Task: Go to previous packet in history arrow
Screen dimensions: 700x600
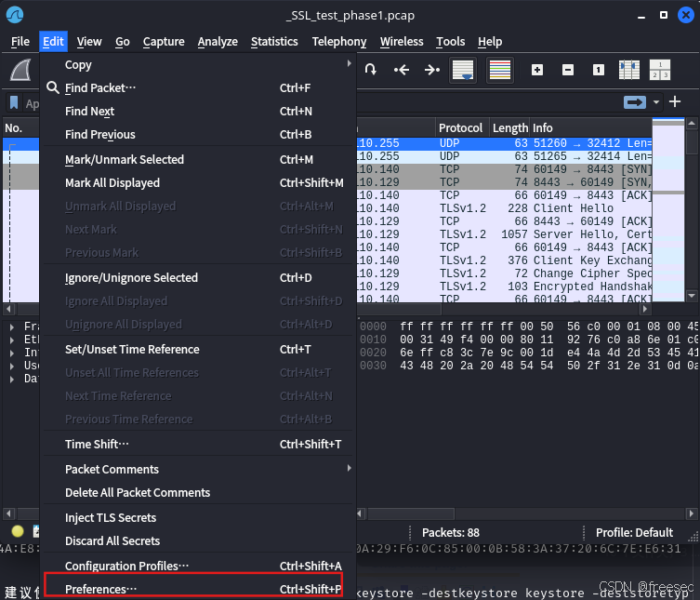Action: pyautogui.click(x=402, y=70)
